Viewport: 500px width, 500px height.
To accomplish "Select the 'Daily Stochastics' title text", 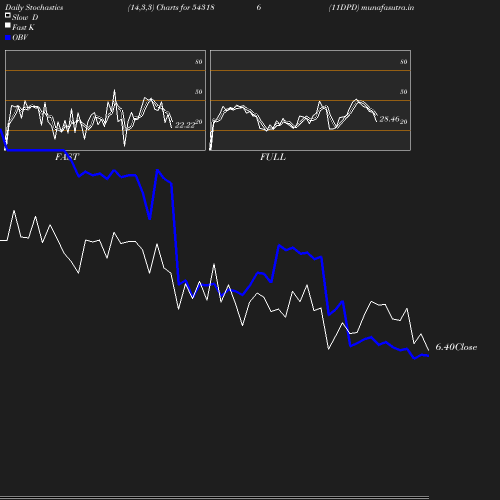I will click(34, 7).
